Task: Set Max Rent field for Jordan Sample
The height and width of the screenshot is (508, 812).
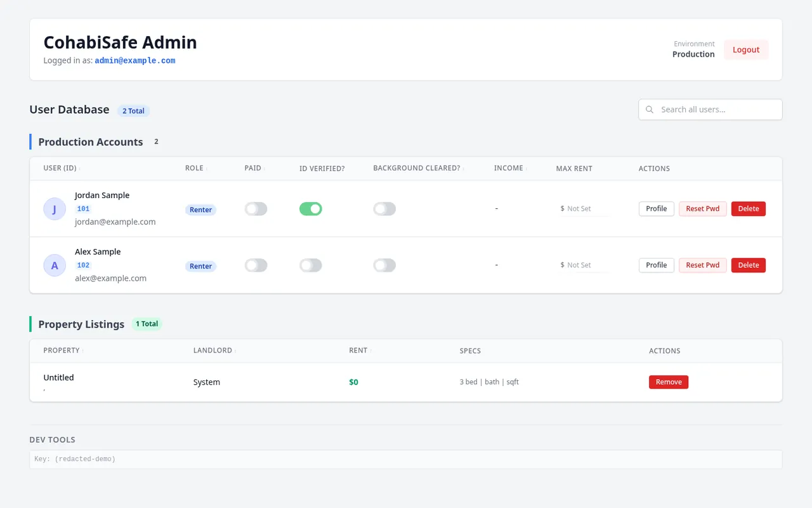Action: click(585, 209)
